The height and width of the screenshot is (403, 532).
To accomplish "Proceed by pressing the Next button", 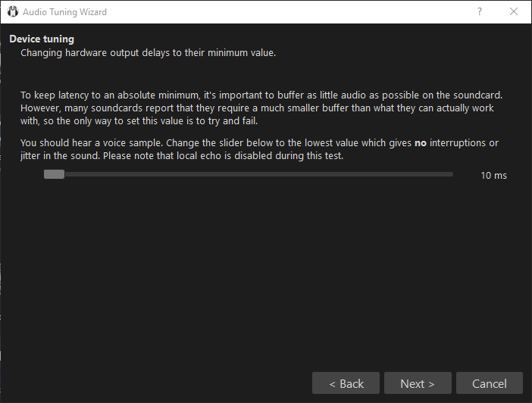I will pyautogui.click(x=418, y=383).
